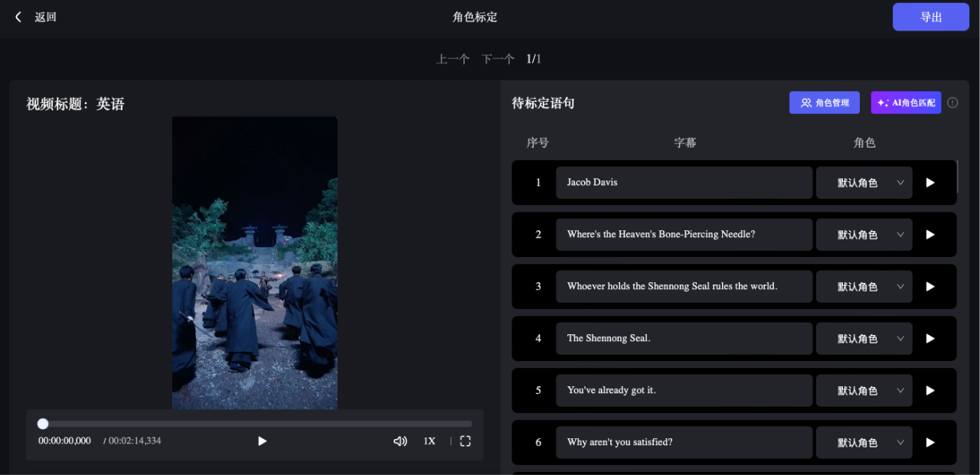Open the 默认角色 dropdown for sentence 3
This screenshot has width=980, height=475.
coord(864,286)
